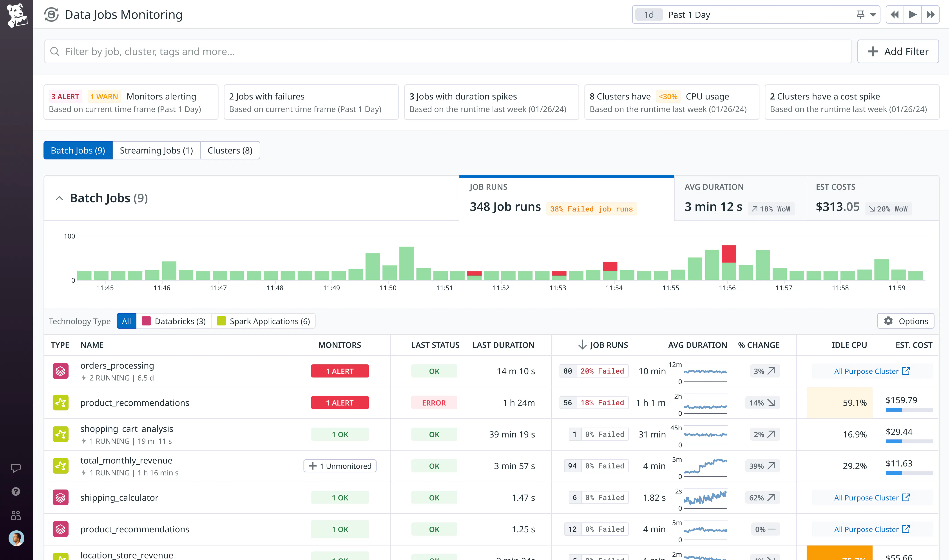The image size is (949, 560).
Task: Click the Add Filter button
Action: 898,51
